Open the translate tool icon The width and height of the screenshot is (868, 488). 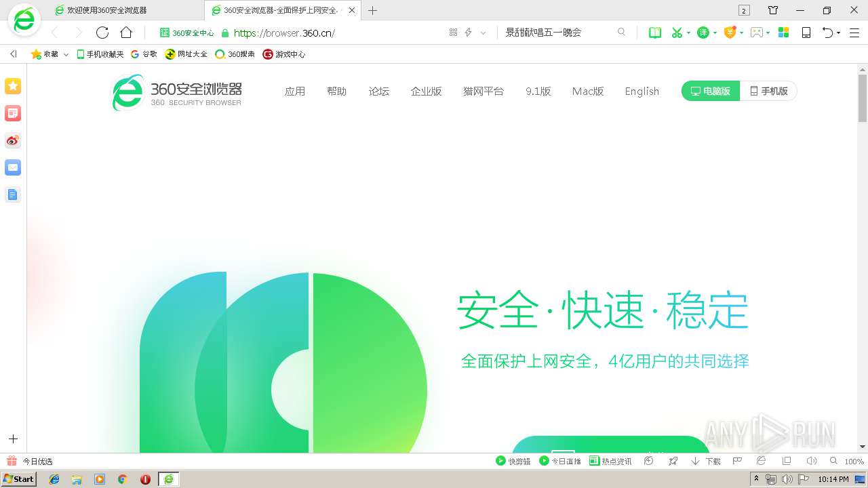(703, 33)
